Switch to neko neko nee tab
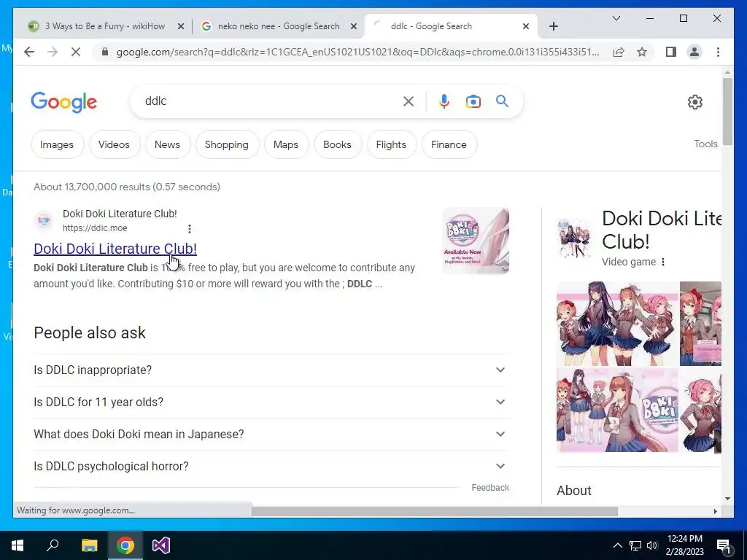Image resolution: width=747 pixels, height=560 pixels. click(279, 26)
